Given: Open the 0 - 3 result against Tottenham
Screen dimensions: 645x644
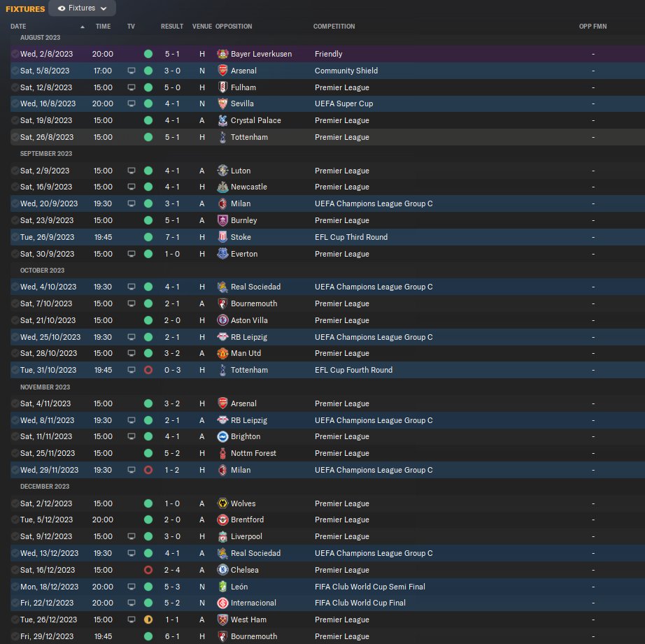Looking at the screenshot, I should tap(172, 370).
